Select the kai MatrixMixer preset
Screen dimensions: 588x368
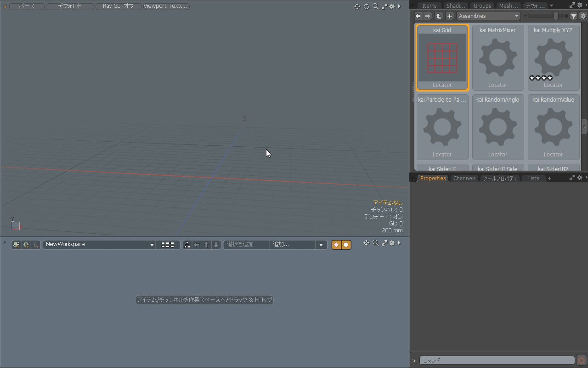point(498,57)
